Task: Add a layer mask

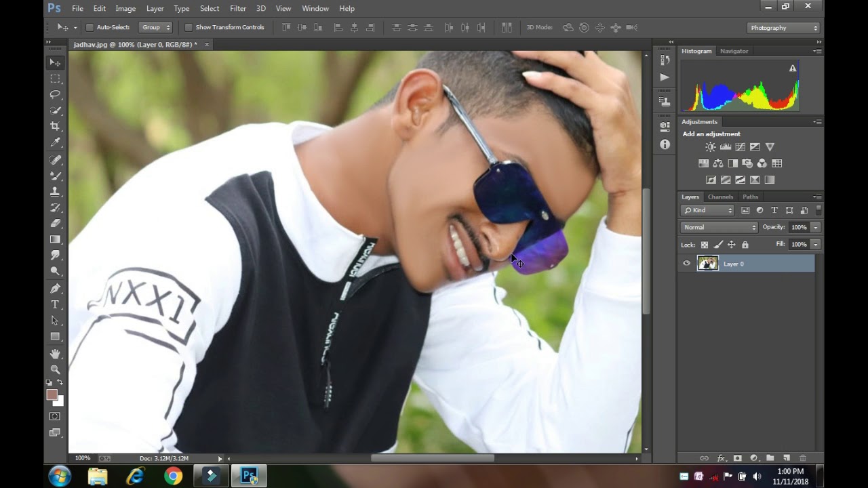Action: [737, 458]
